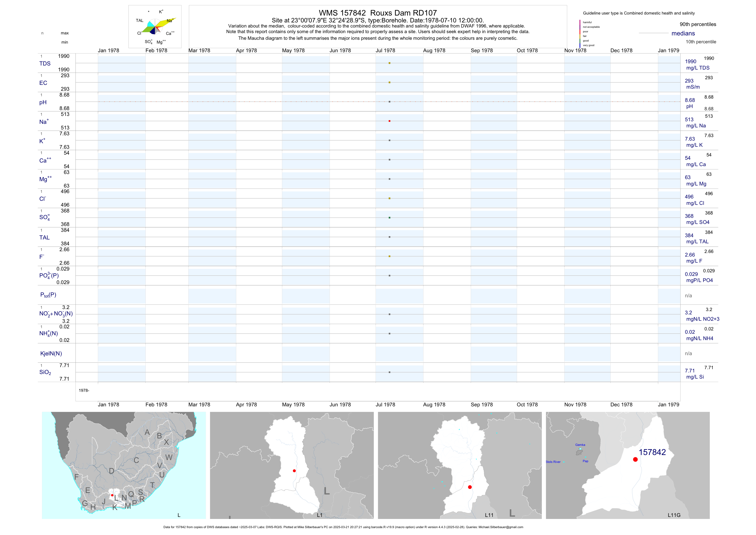This screenshot has width=756, height=535.
Task: Click the red site dot labelled 157842
Action: [635, 459]
